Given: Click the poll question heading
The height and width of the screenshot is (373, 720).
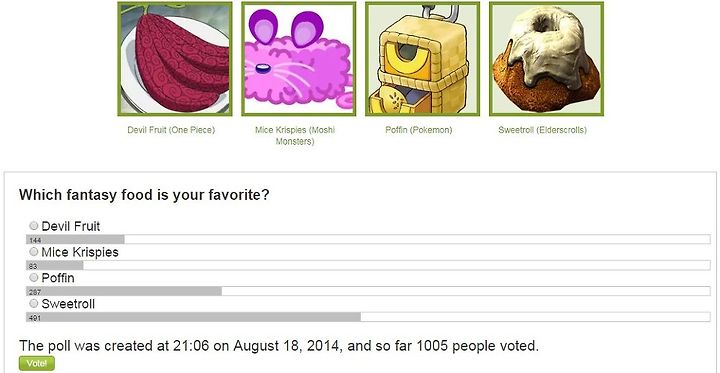Looking at the screenshot, I should (x=144, y=195).
